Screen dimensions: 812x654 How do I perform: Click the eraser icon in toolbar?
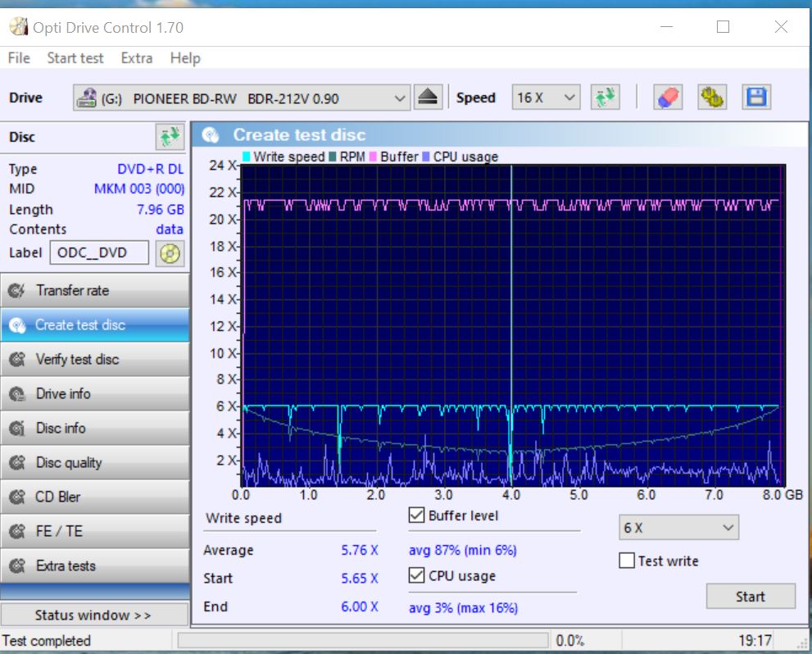[668, 98]
